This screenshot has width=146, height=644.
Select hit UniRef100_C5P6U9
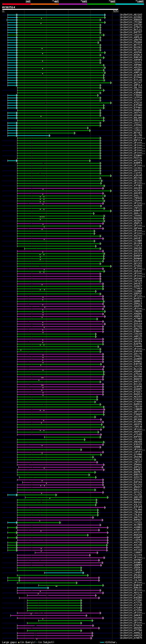[x=131, y=198]
